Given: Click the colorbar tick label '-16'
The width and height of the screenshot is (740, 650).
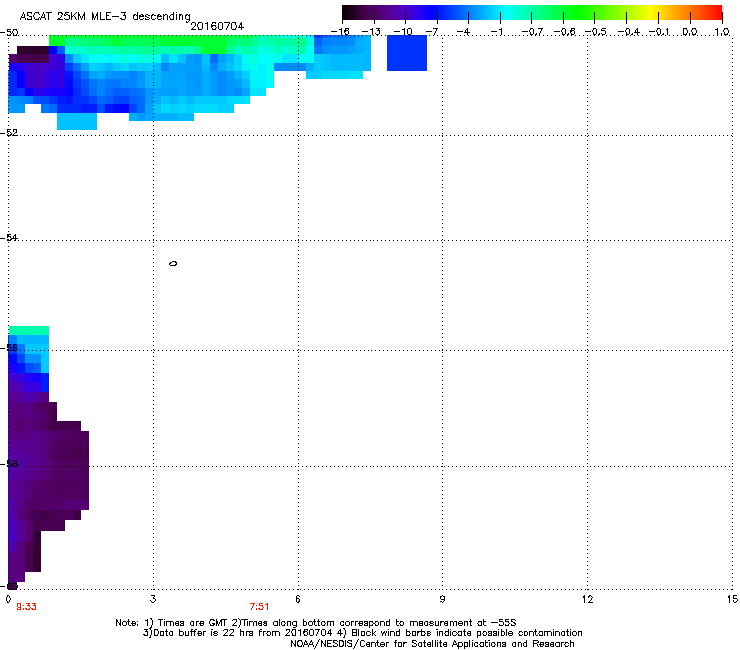Looking at the screenshot, I should click(340, 32).
